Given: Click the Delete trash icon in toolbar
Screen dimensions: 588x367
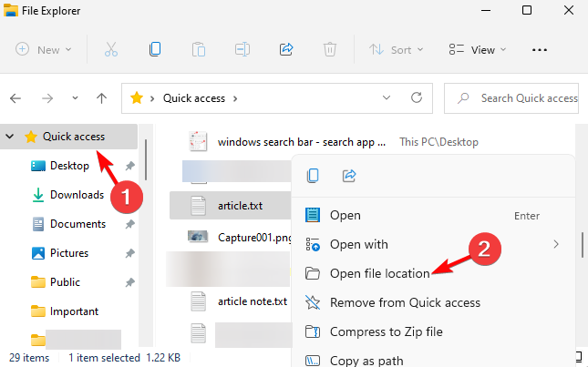Looking at the screenshot, I should (330, 49).
